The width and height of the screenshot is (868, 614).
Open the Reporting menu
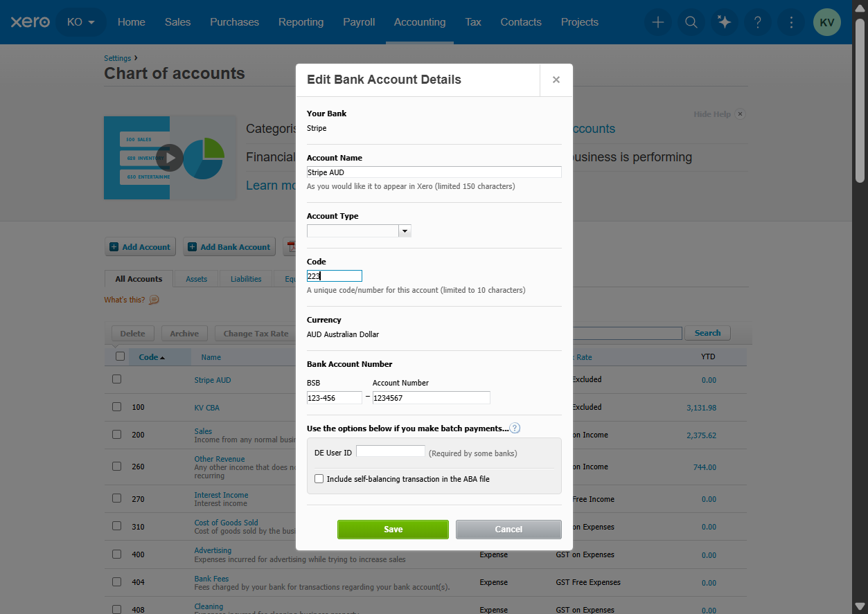coord(301,22)
